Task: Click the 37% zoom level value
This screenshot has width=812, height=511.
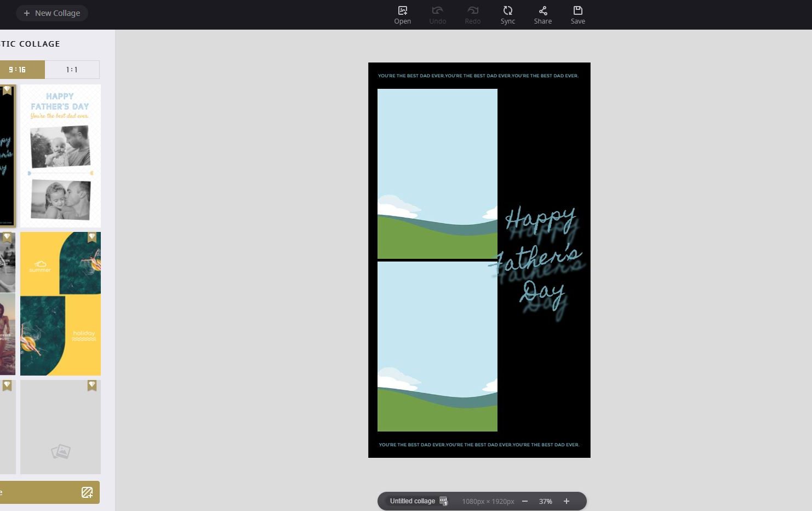Action: (545, 501)
